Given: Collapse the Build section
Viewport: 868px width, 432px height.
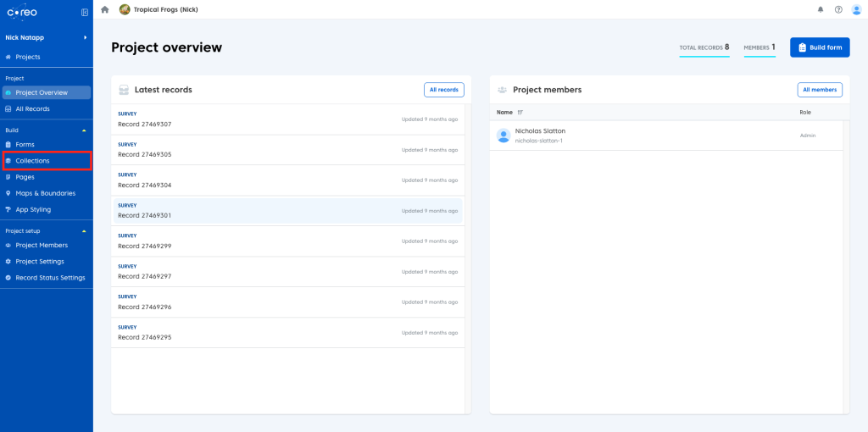Looking at the screenshot, I should [x=83, y=130].
